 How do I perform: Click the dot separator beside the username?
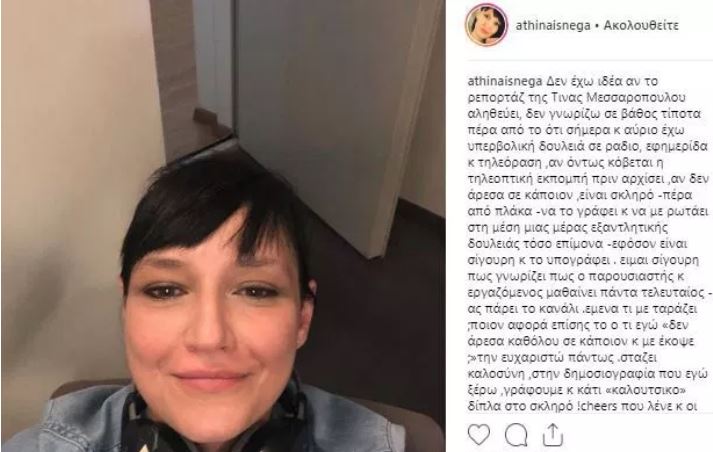pyautogui.click(x=597, y=25)
